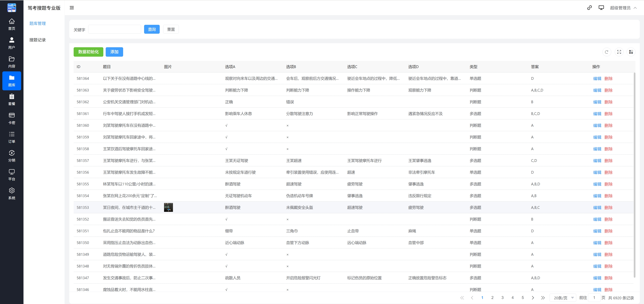Viewport: 644px width, 304px height.
Task: Select the 伪造机动车号牌 option cell
Action: tap(299, 196)
